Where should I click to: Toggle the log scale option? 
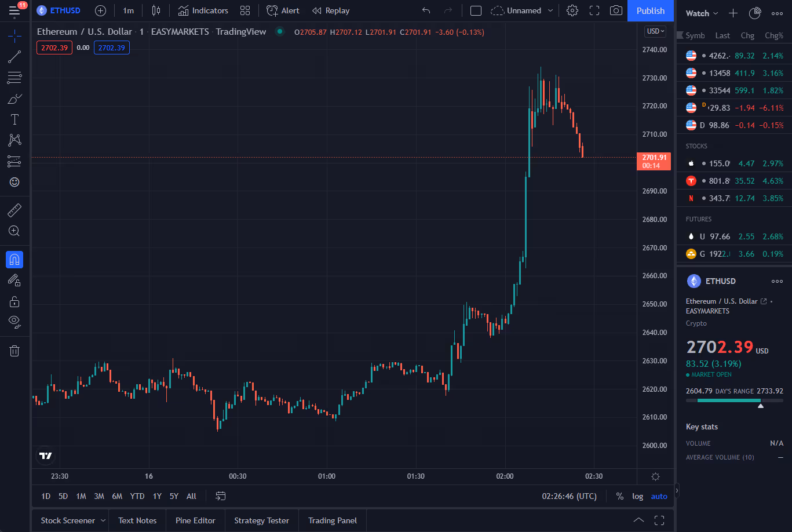click(637, 496)
